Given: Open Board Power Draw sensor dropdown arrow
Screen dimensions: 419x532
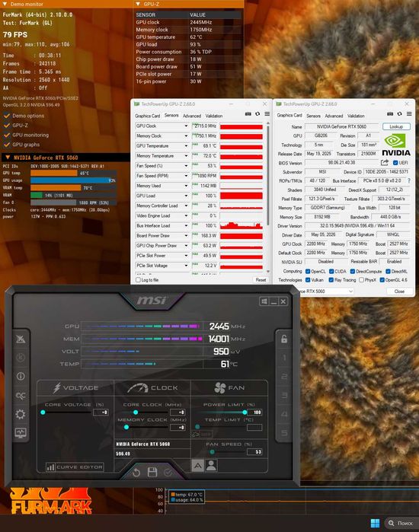Looking at the screenshot, I should click(186, 235).
